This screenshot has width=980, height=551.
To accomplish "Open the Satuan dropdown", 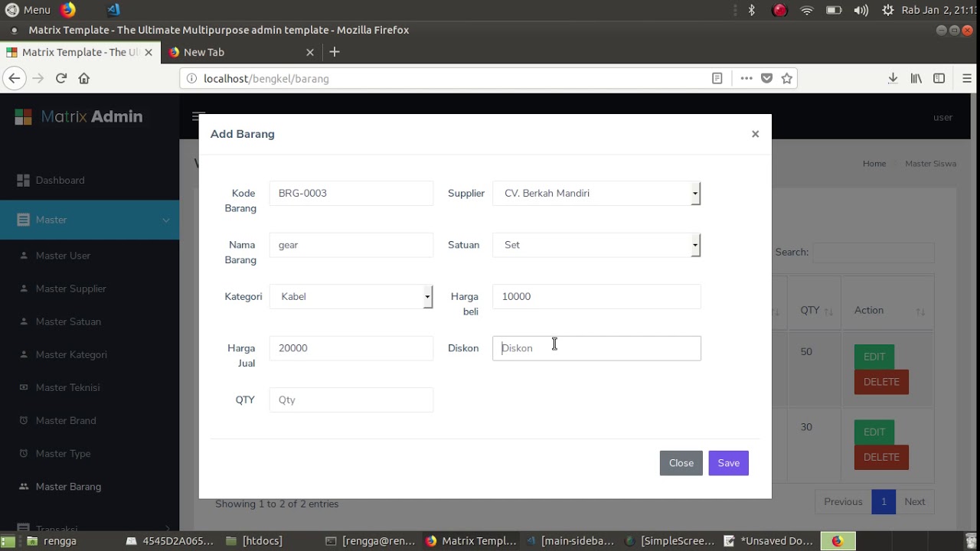I will pos(596,245).
